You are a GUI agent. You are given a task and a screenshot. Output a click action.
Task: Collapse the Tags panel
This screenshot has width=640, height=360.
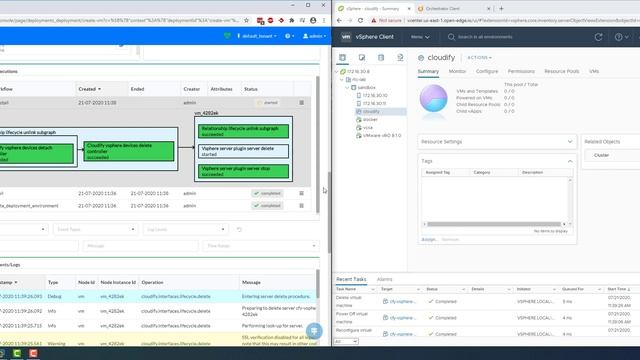pyautogui.click(x=570, y=161)
